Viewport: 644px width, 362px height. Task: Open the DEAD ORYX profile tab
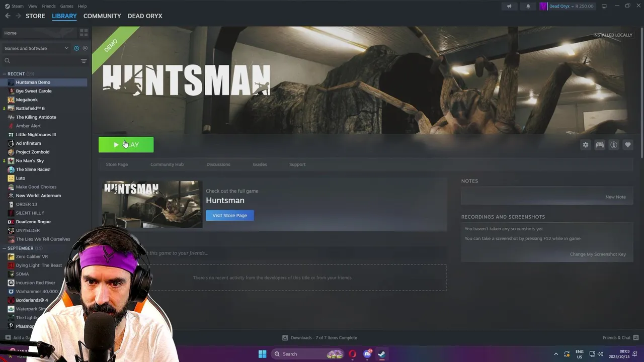click(x=145, y=16)
